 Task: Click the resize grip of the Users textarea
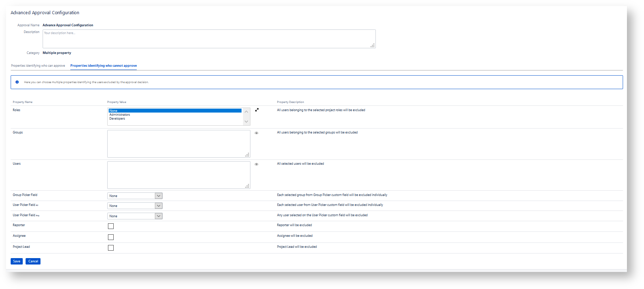click(x=247, y=186)
